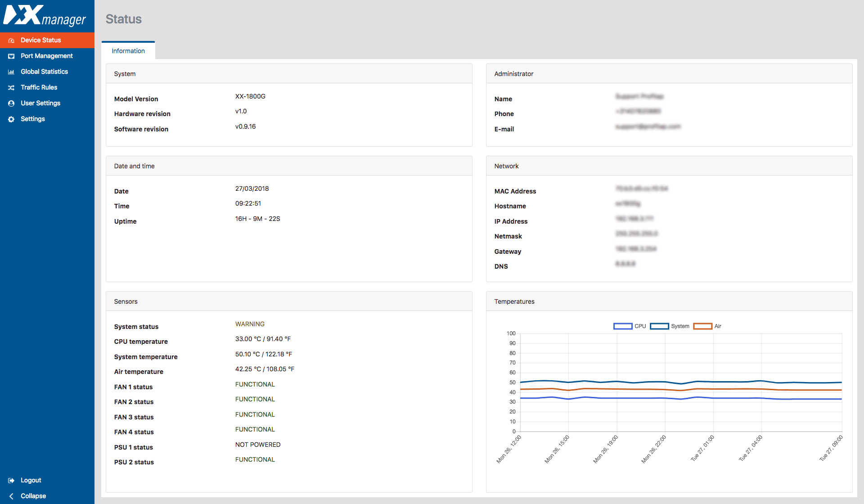Click the Settings gear icon
Image resolution: width=864 pixels, height=504 pixels.
click(x=11, y=119)
